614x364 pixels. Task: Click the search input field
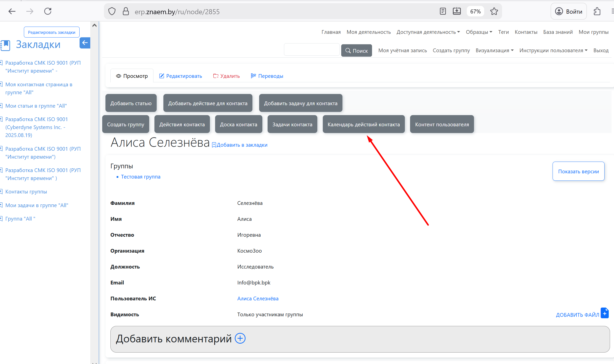coord(311,50)
